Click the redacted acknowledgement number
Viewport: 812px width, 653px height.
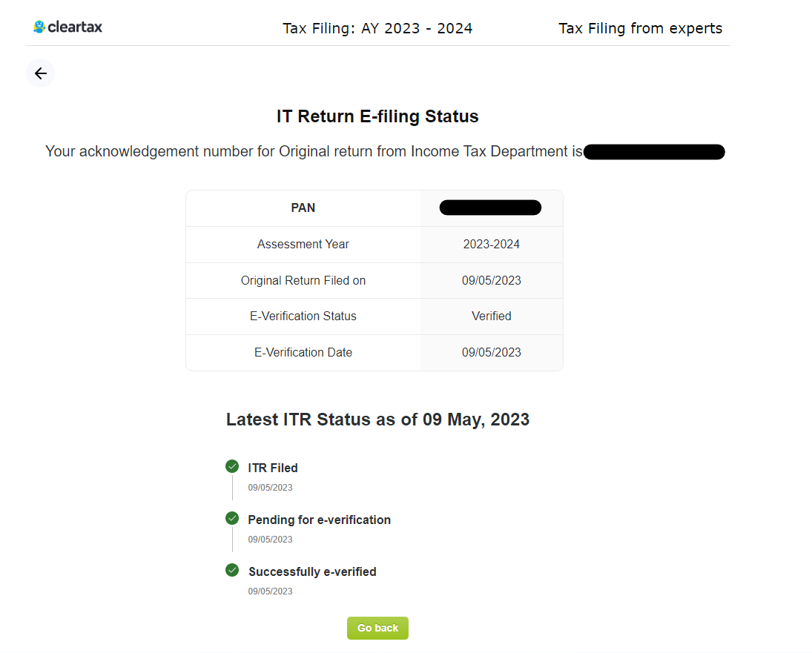coord(654,151)
